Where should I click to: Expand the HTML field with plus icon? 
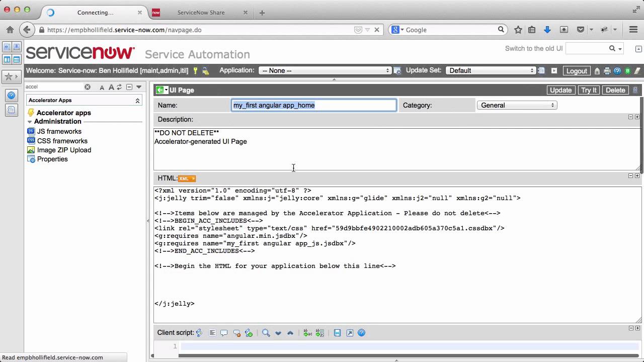(637, 176)
